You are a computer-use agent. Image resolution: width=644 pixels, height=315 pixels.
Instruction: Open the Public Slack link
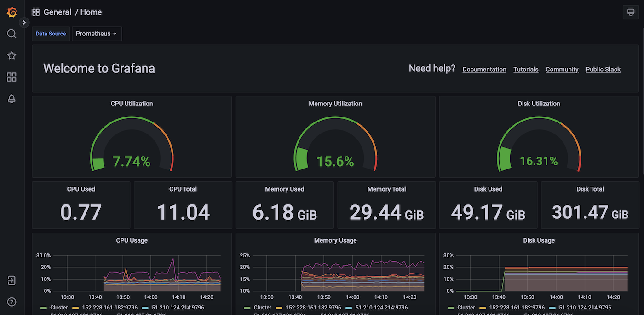click(603, 69)
